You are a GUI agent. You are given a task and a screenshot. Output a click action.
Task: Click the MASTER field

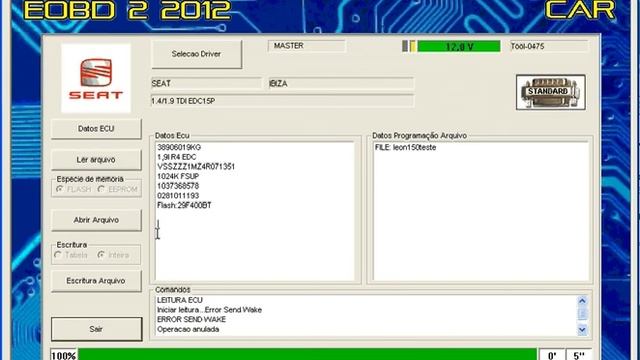coord(307,46)
